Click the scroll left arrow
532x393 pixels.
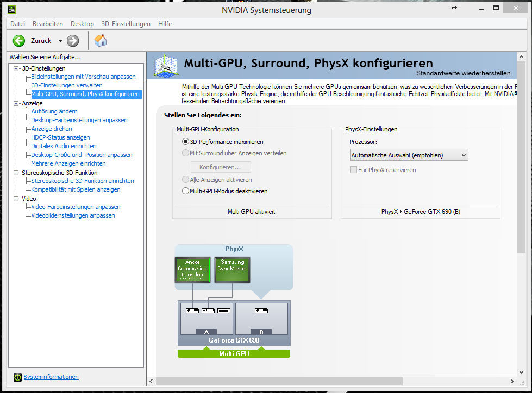tap(151, 382)
